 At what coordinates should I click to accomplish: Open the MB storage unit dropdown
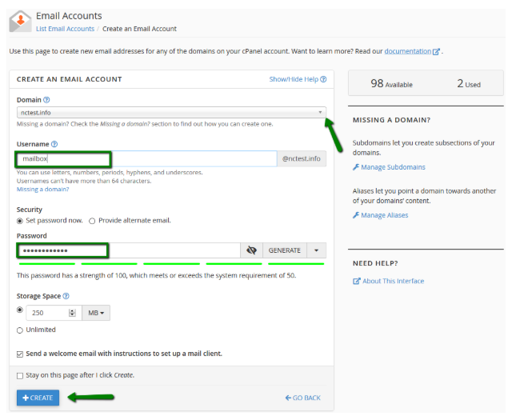(95, 313)
